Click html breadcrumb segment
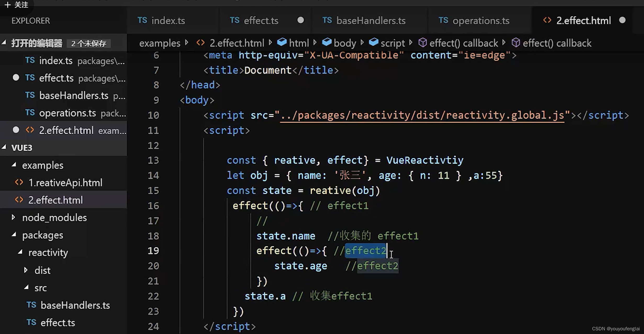The image size is (644, 334). 299,43
